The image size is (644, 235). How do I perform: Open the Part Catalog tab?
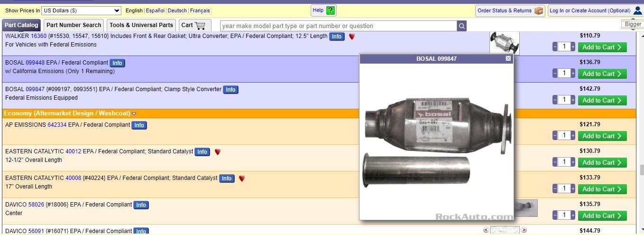[21, 25]
